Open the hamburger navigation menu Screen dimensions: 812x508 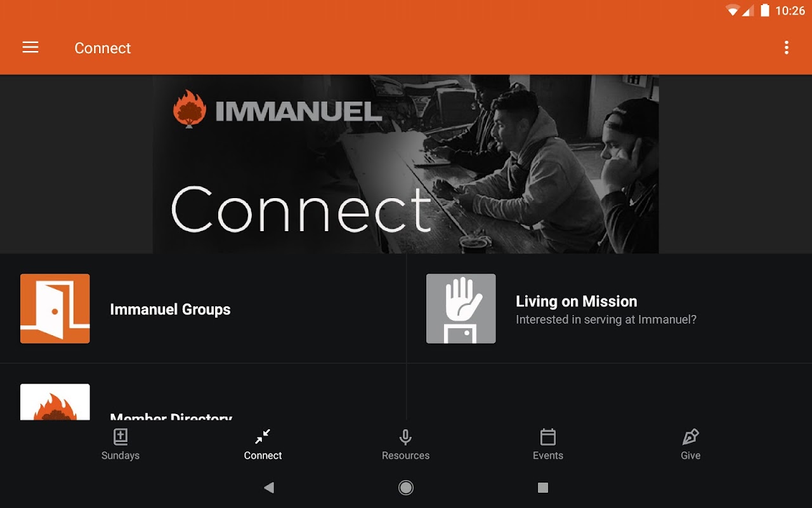pos(30,48)
